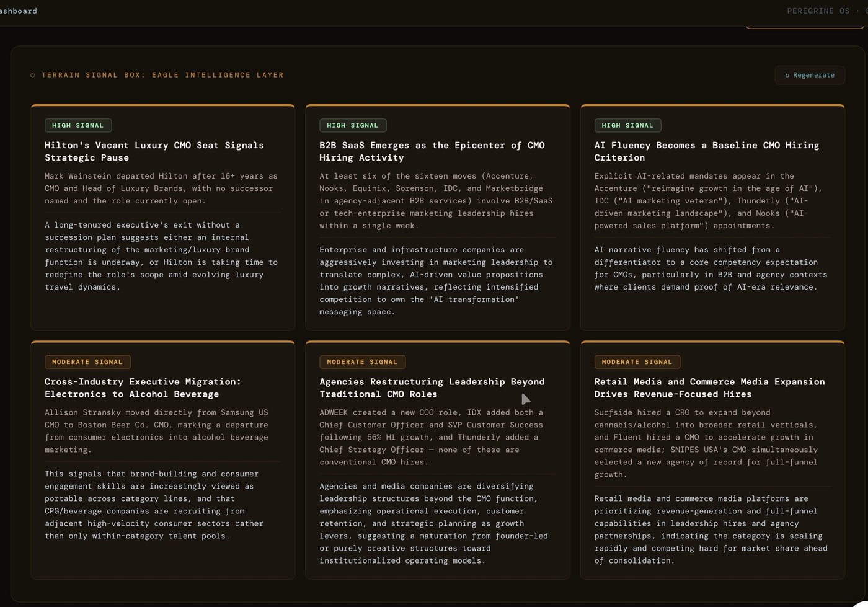The image size is (868, 607).
Task: Click the Peregrine OS label in top bar
Action: coord(818,11)
